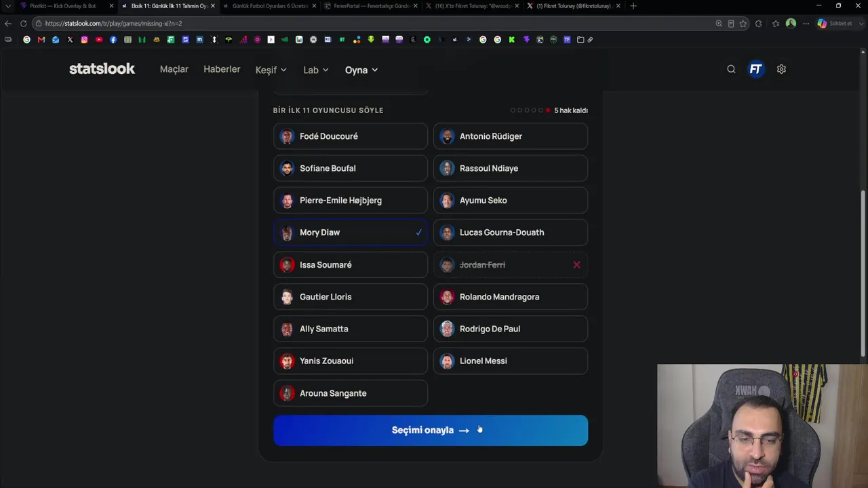Screen dimensions: 868x488
Task: Expand the Keşif navigation dropdown
Action: (x=271, y=70)
